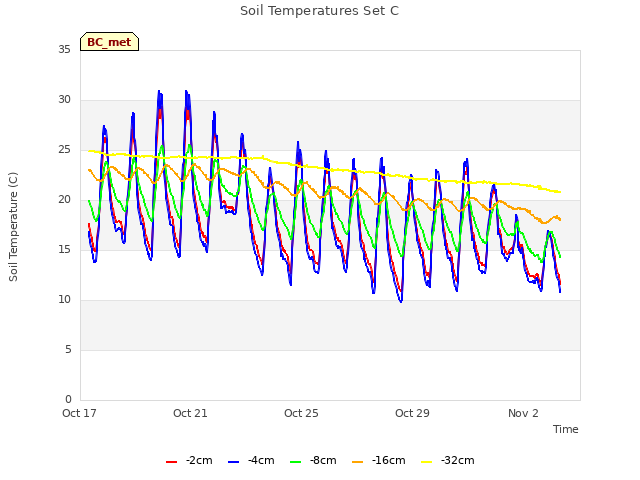The height and width of the screenshot is (480, 640).
Task: Click the chart title Soil Temperatures Set C
Action: [320, 11]
